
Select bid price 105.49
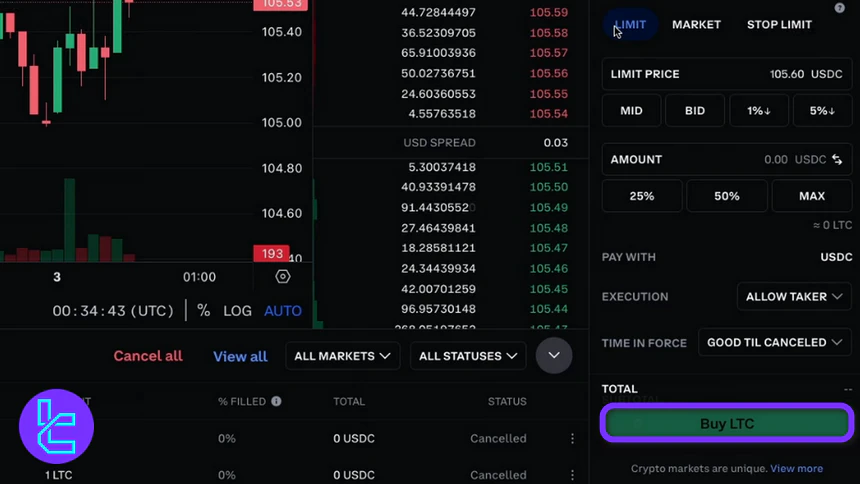[548, 207]
